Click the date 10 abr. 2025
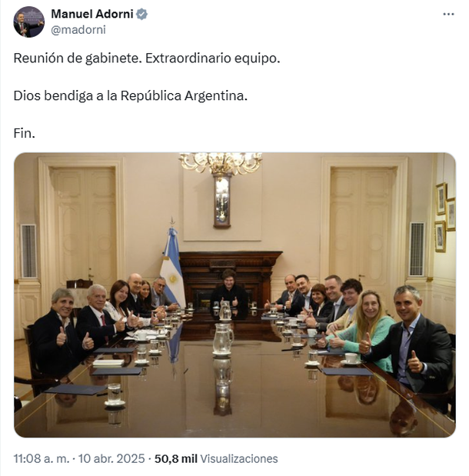The width and height of the screenshot is (469, 476). 111,458
